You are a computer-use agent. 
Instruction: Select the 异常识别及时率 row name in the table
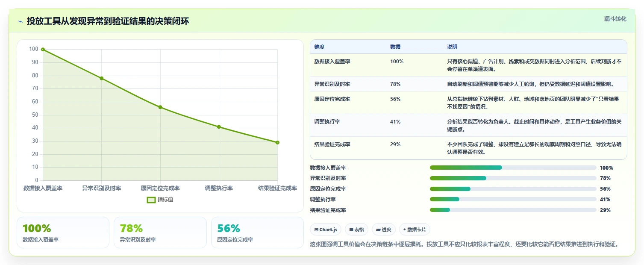tap(332, 84)
